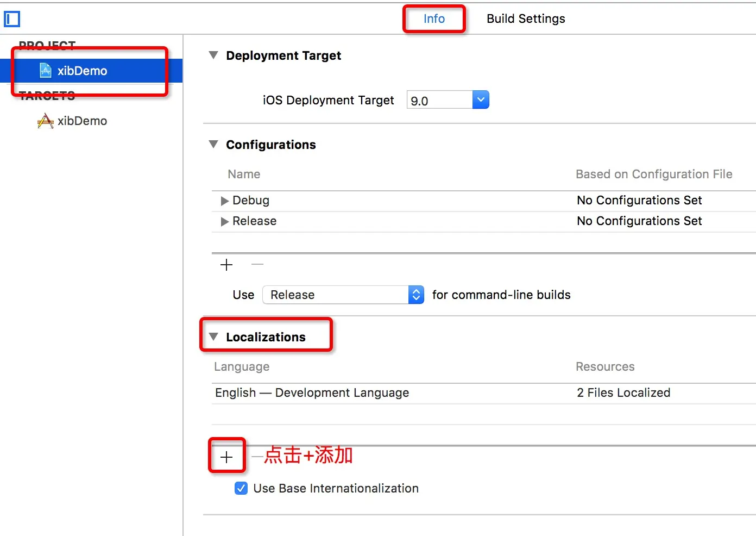
Task: Open iOS Deployment Target version dropdown
Action: tap(481, 100)
